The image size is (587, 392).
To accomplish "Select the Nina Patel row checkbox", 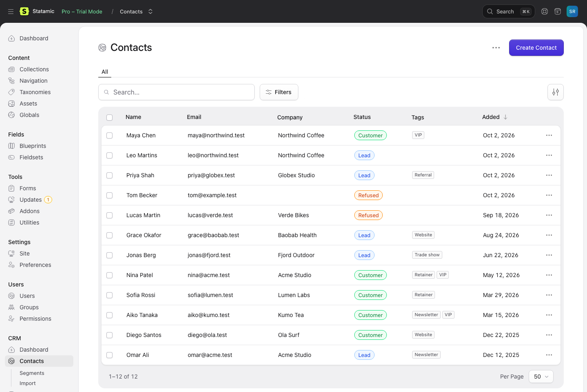I will [x=110, y=275].
